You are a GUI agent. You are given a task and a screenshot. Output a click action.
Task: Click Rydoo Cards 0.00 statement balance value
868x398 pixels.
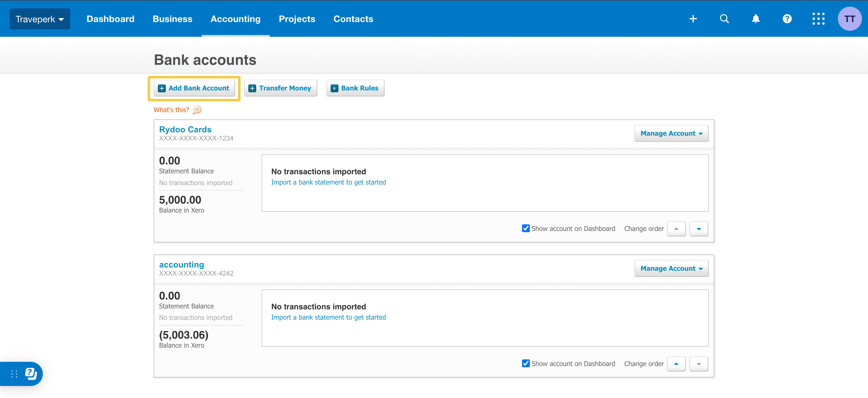(169, 161)
